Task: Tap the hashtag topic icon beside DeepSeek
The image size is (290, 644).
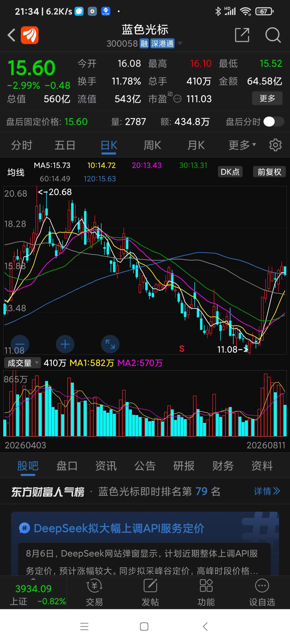Action: pyautogui.click(x=24, y=528)
